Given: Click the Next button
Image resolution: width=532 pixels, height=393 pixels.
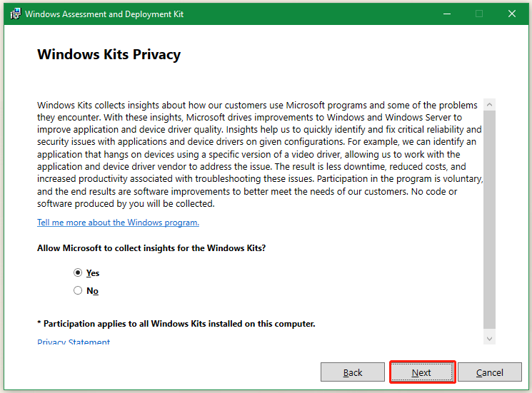Looking at the screenshot, I should (x=422, y=372).
